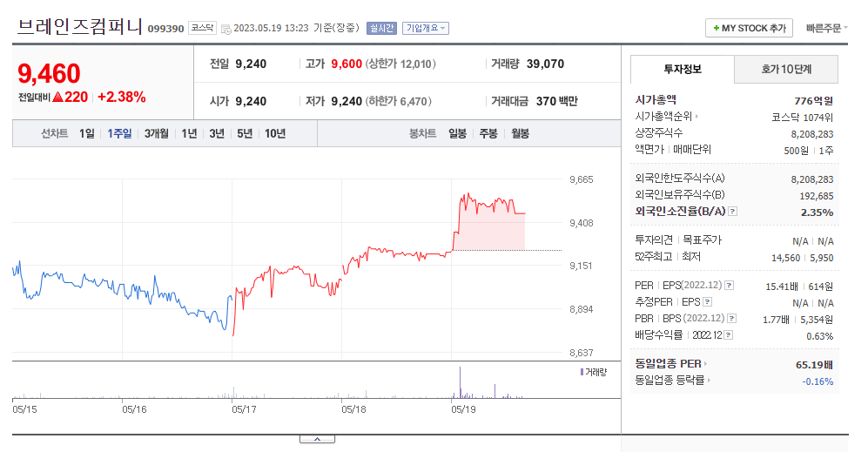Screen dimensions: 868x452
Task: Click the 실시간 badge button
Action: point(381,28)
